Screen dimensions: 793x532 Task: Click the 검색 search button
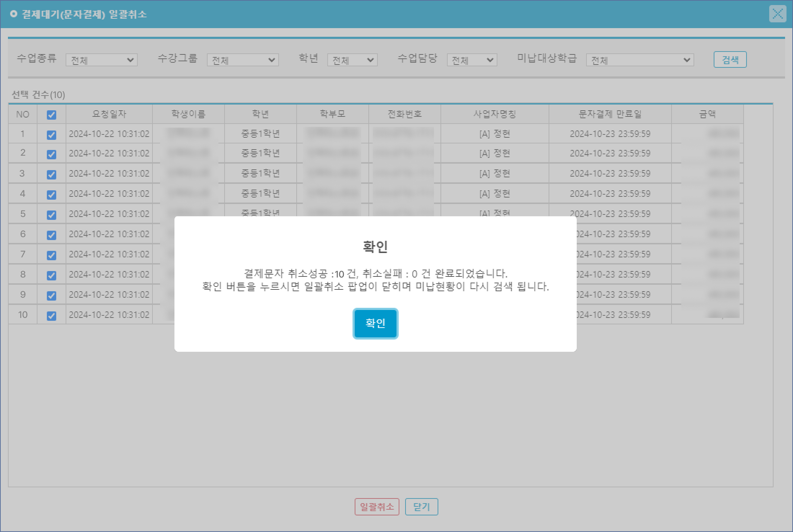730,59
